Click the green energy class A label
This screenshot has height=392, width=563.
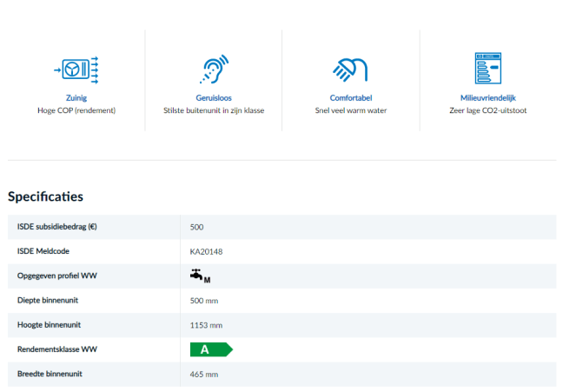point(211,349)
